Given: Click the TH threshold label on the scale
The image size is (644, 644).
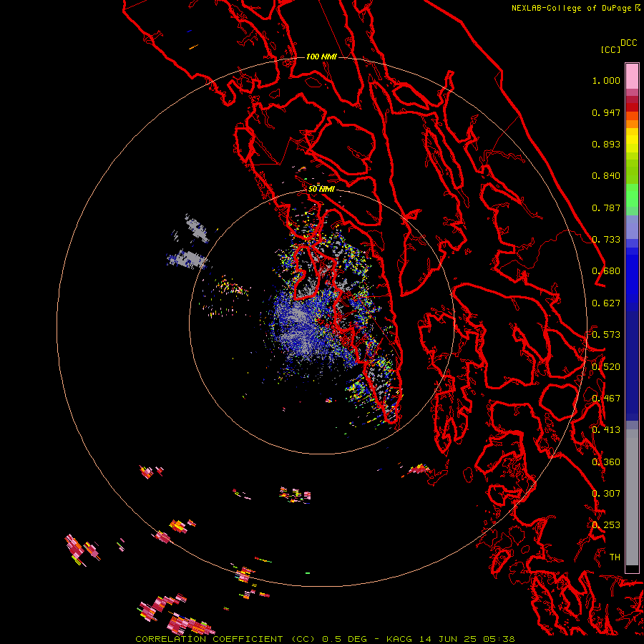Looking at the screenshot, I should [x=615, y=557].
